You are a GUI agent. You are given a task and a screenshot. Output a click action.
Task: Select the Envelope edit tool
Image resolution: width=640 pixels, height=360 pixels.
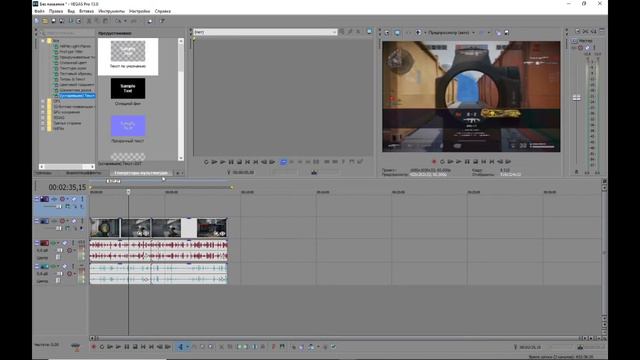[x=194, y=347]
